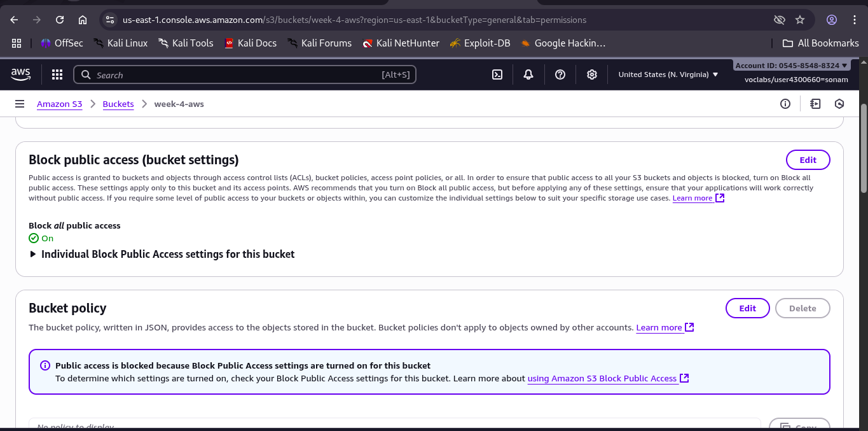
Task: Open using Amazon S3 Block Public Access link
Action: coord(608,378)
